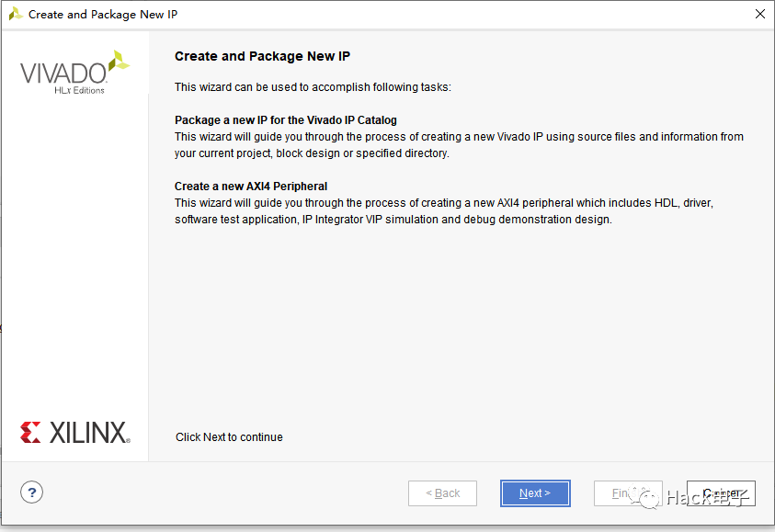Click the bold Create and Package New IP heading
Image resolution: width=775 pixels, height=532 pixels.
(262, 56)
